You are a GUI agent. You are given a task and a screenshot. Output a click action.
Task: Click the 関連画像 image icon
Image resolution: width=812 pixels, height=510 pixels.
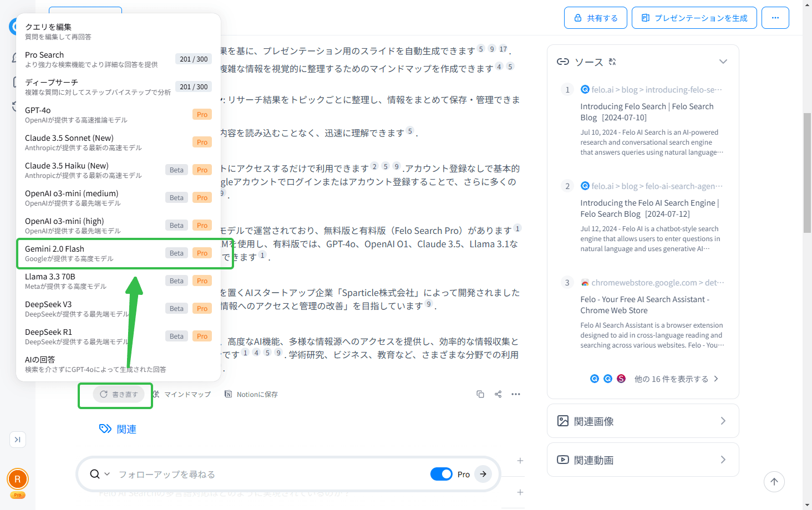tap(563, 421)
